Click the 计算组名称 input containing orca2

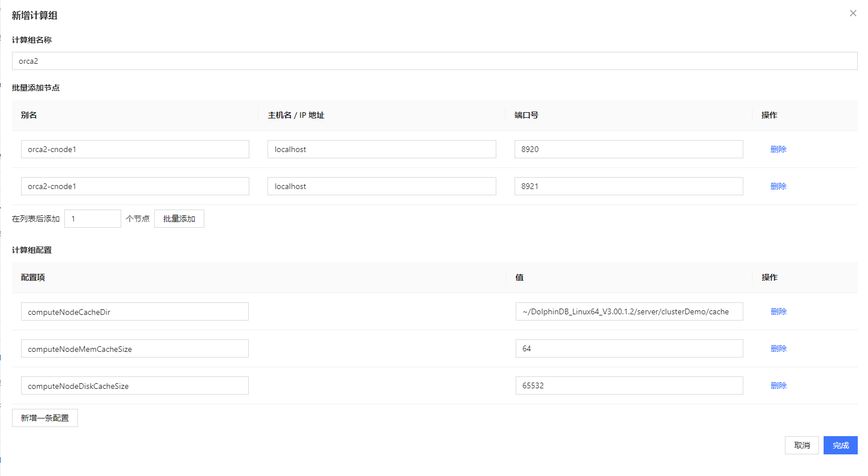coord(434,61)
